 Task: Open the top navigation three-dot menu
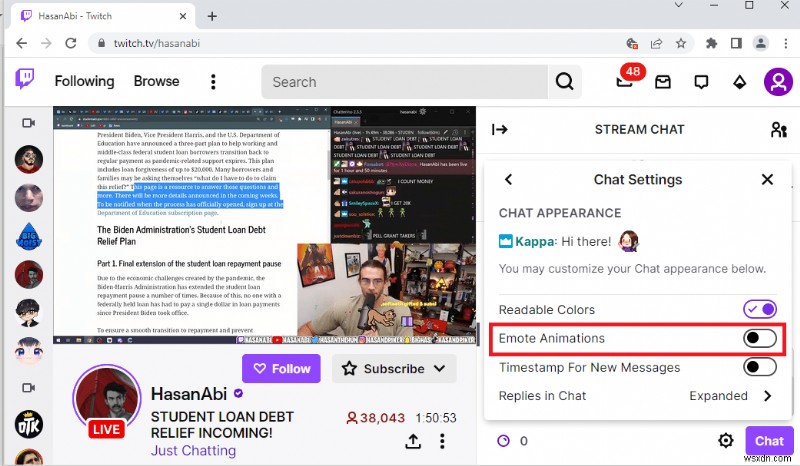pyautogui.click(x=213, y=82)
